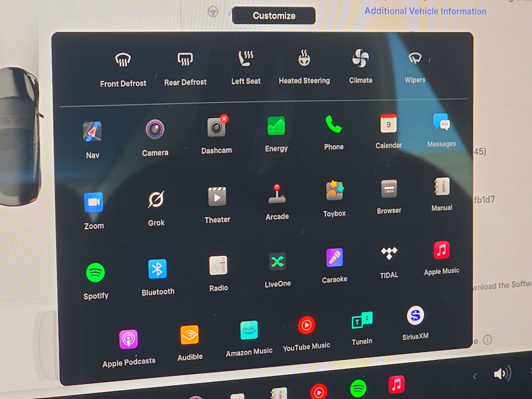Open Toybox

coord(335,191)
